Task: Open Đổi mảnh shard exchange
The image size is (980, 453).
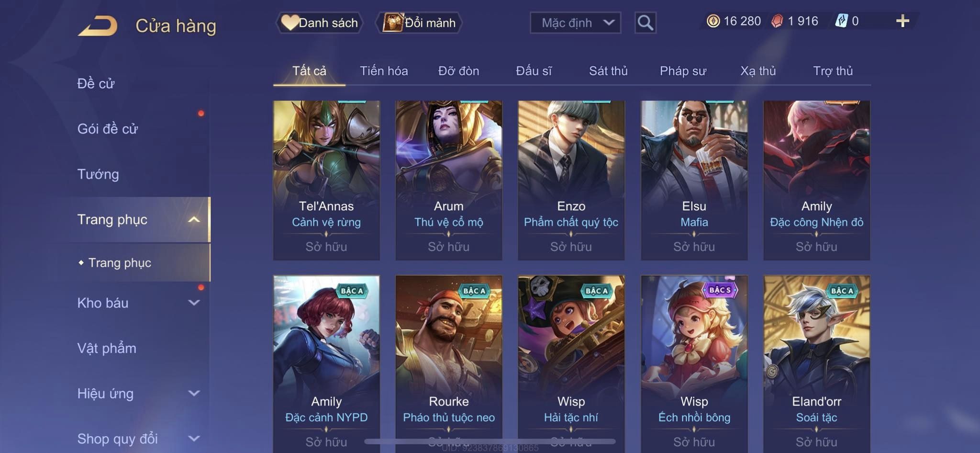Action: coord(419,23)
